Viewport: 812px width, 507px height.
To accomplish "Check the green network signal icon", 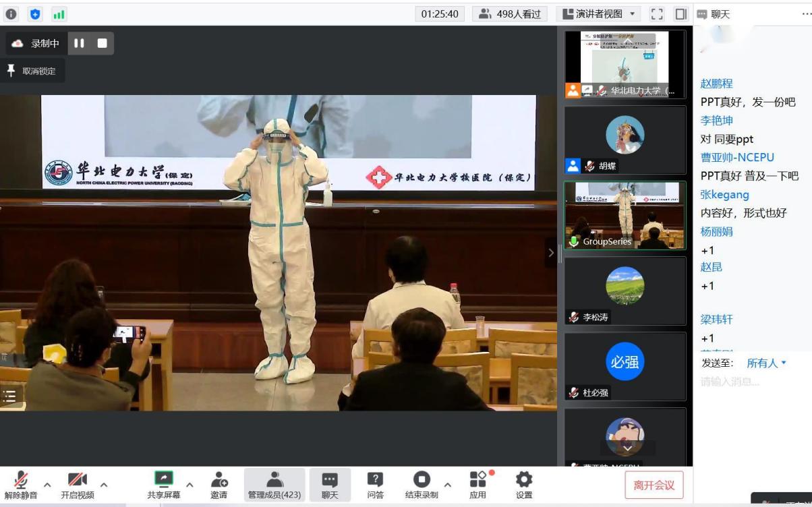I will [59, 14].
